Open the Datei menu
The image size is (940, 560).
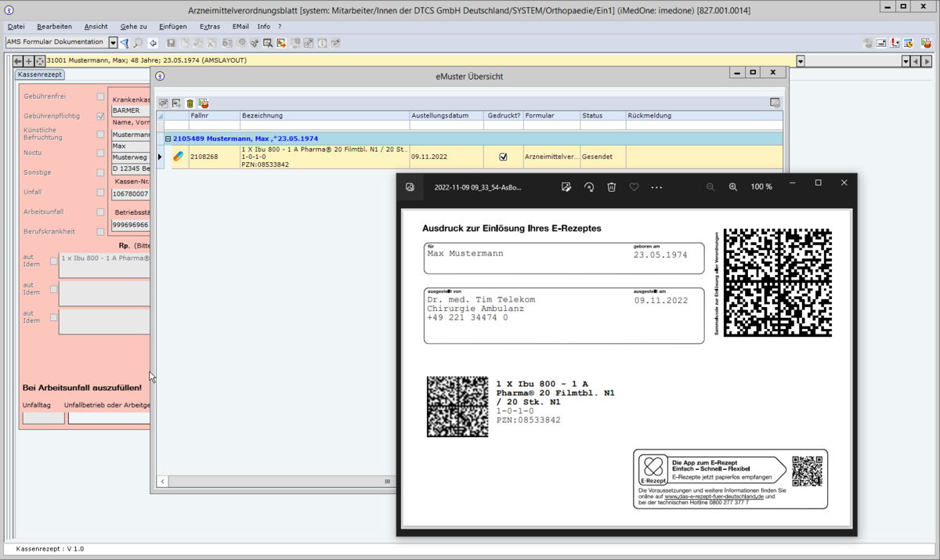tap(16, 27)
